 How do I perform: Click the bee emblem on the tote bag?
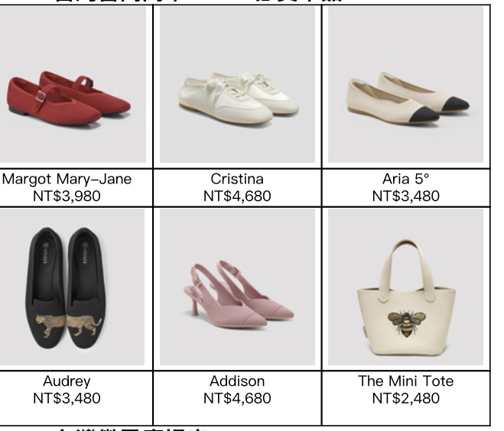406,323
